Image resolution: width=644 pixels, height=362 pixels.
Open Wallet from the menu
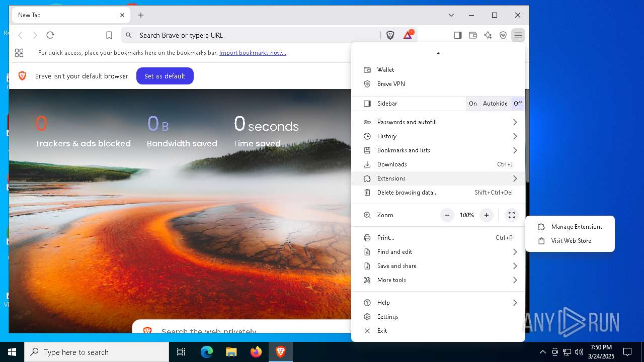pos(438,70)
